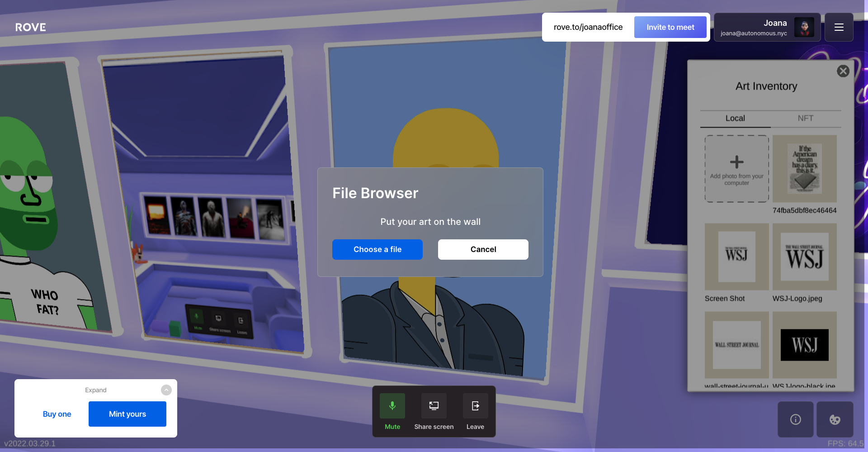This screenshot has height=452, width=868.
Task: Click the Share screen icon
Action: pos(434,406)
